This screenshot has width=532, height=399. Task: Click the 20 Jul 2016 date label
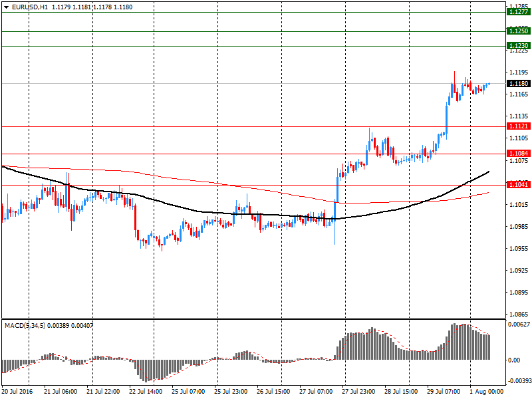pyautogui.click(x=17, y=392)
